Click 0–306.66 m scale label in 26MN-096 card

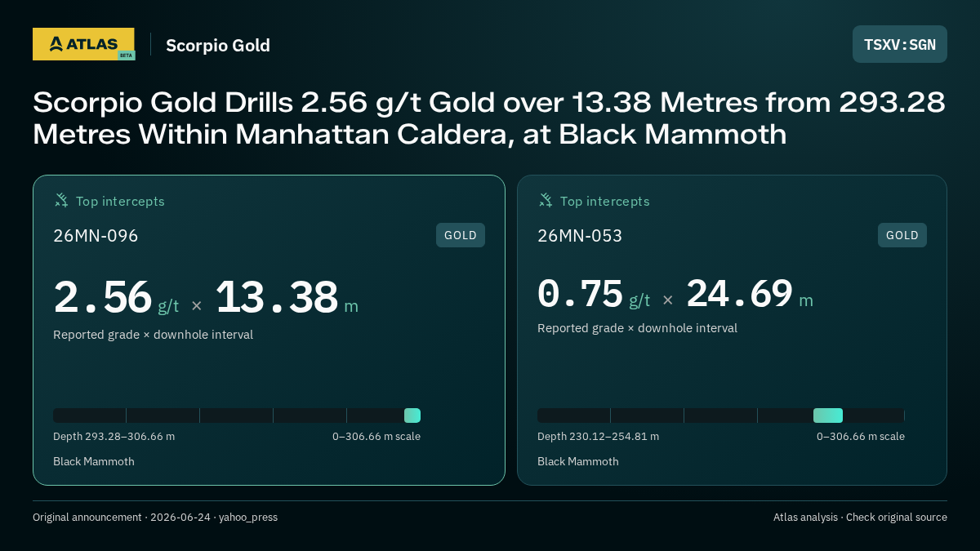(376, 436)
